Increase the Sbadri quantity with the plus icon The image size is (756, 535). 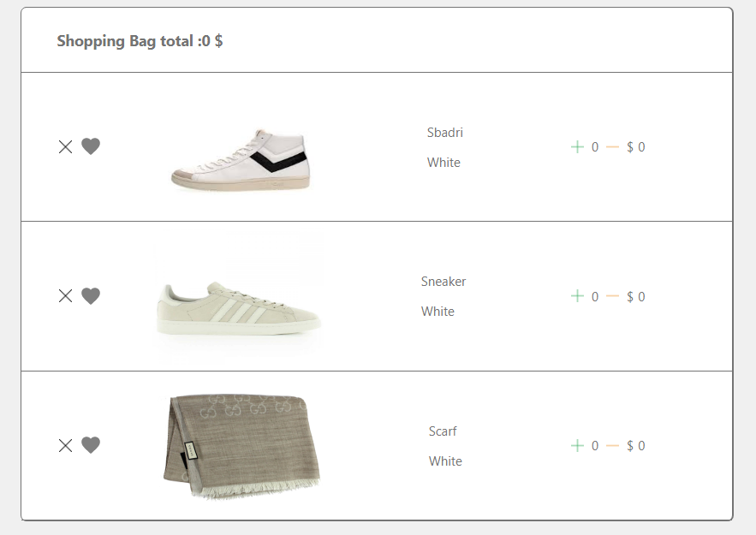[578, 146]
